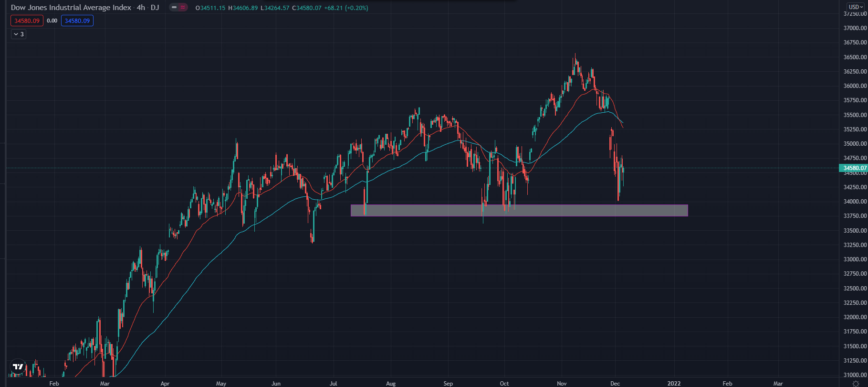Click the TradingView logo icon
The image size is (868, 387).
(x=18, y=367)
